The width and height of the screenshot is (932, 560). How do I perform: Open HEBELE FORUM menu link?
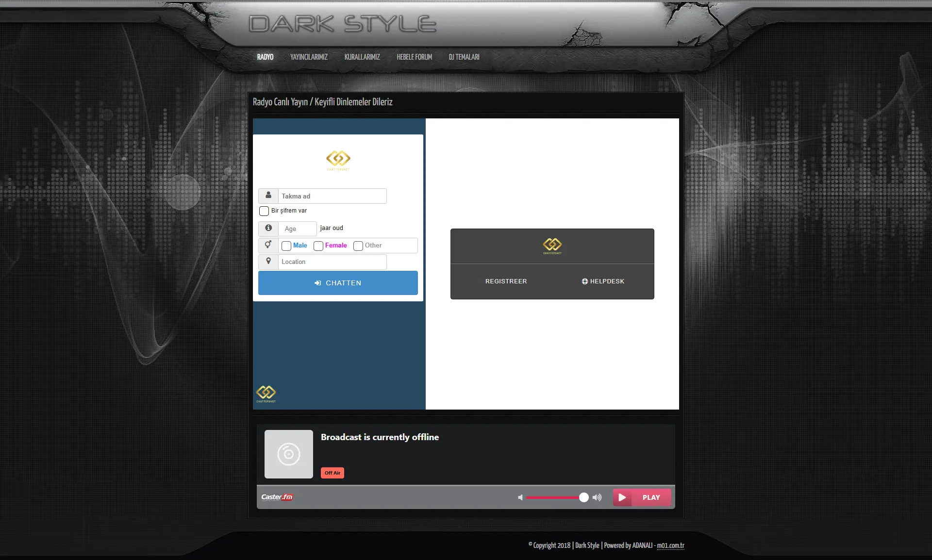pos(414,57)
